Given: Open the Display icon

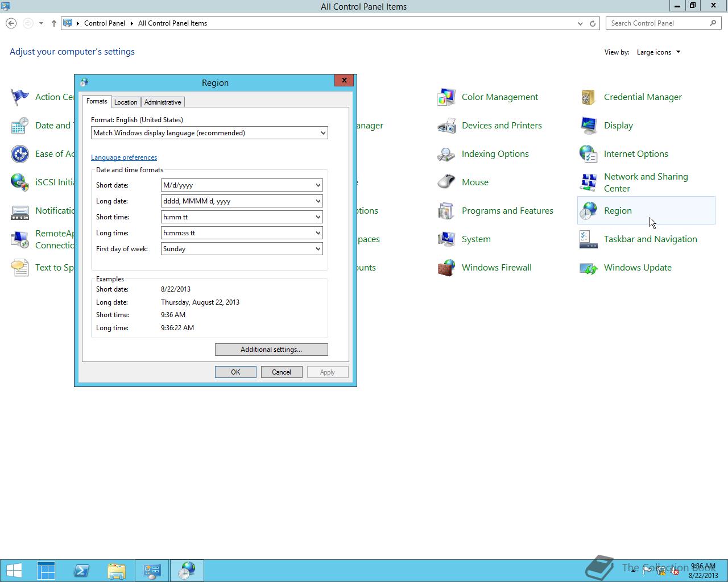Looking at the screenshot, I should [589, 126].
